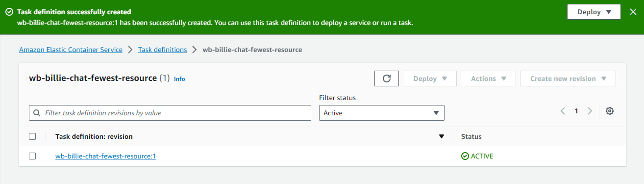This screenshot has height=184, width=644.
Task: Click the wb-billie-chat-fewest-resource breadcrumb text
Action: pos(252,50)
